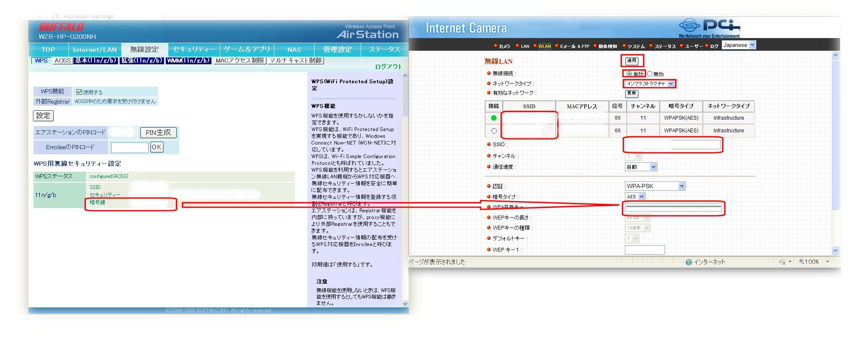Click the configured(AOSS) status text
The height and width of the screenshot is (337, 868).
pyautogui.click(x=109, y=176)
